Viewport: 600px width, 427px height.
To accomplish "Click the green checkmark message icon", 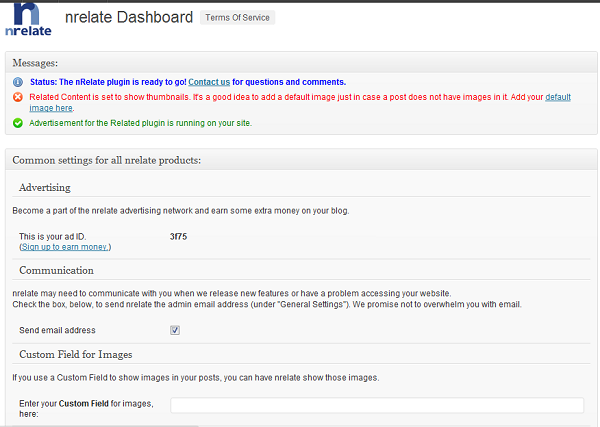I will pyautogui.click(x=18, y=123).
